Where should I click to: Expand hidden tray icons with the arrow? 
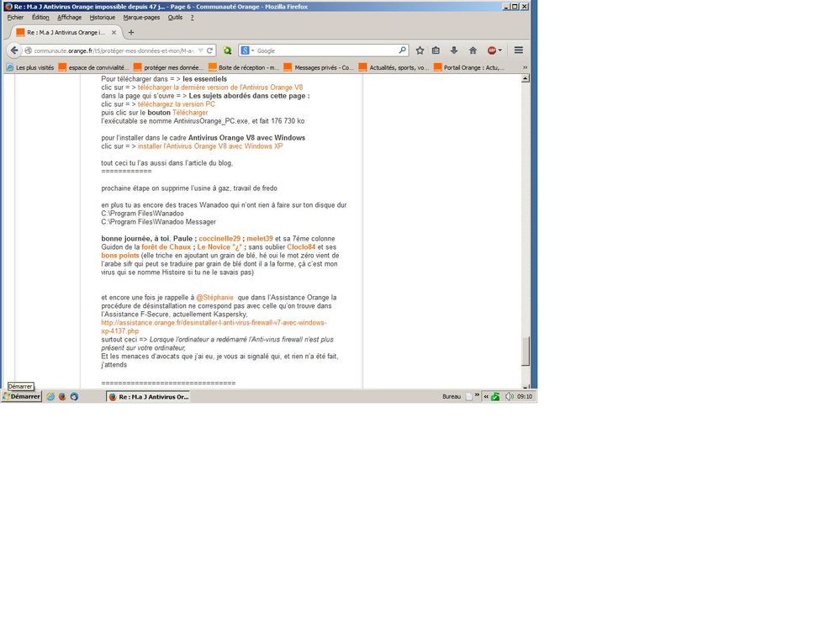[x=486, y=396]
